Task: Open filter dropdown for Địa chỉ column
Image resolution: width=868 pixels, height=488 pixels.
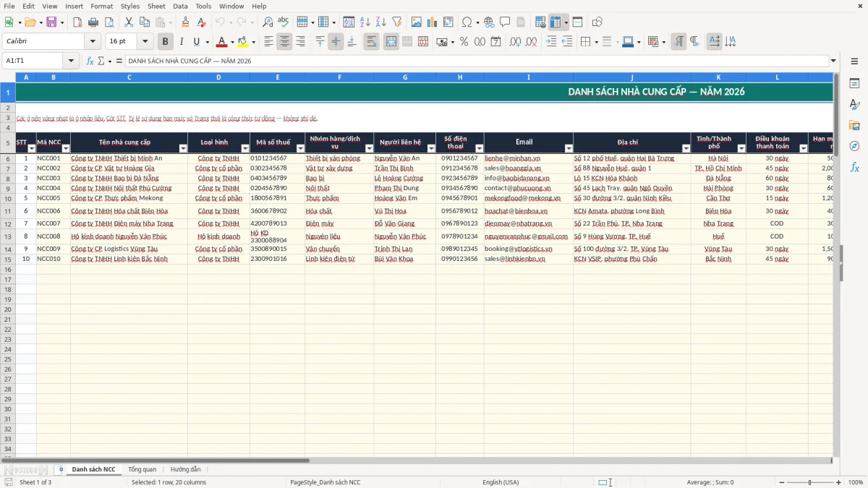Action: (x=686, y=148)
